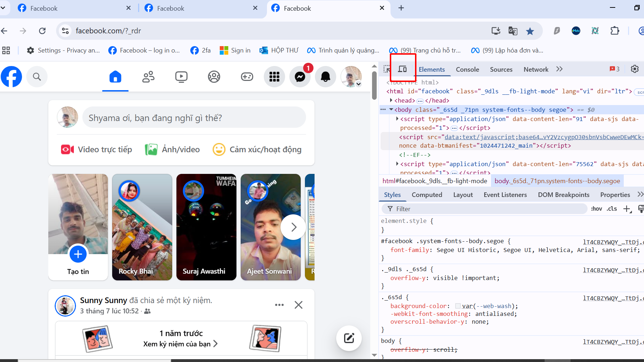
Task: Toggle the .cls class editor
Action: [612, 209]
